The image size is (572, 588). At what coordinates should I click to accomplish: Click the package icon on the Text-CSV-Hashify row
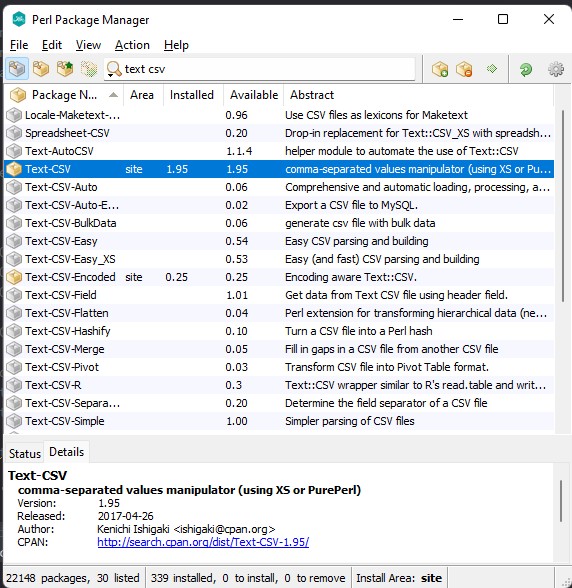click(x=14, y=331)
